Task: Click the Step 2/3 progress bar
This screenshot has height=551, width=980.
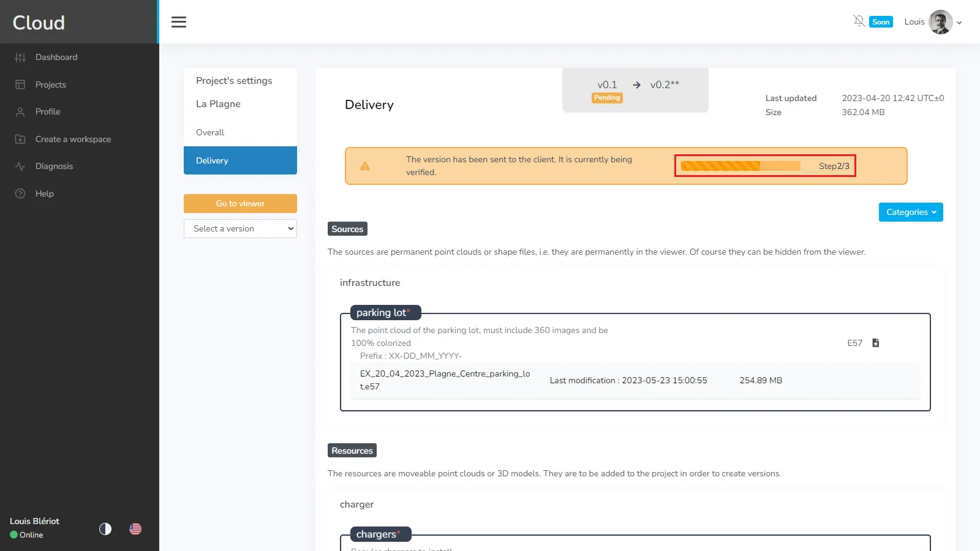Action: point(765,165)
